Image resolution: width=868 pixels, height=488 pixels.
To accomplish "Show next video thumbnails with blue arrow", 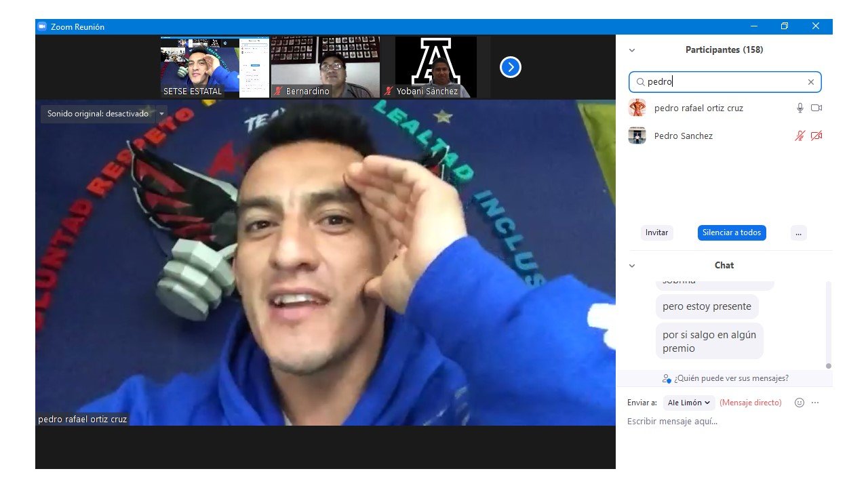I will pos(511,67).
